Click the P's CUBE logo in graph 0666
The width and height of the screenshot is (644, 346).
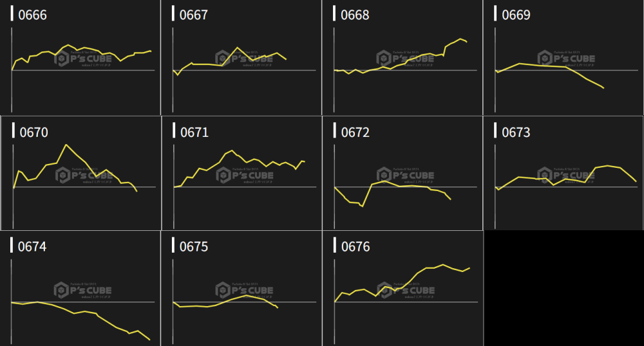83,59
